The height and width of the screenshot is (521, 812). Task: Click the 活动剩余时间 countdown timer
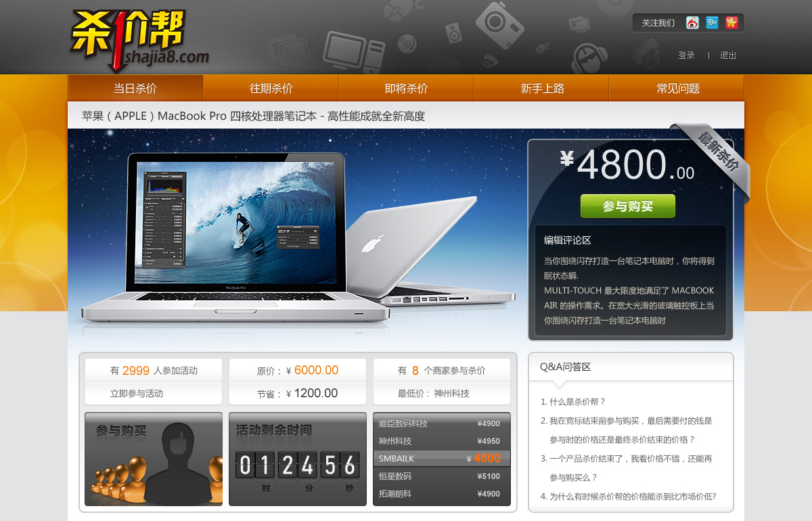(x=298, y=459)
